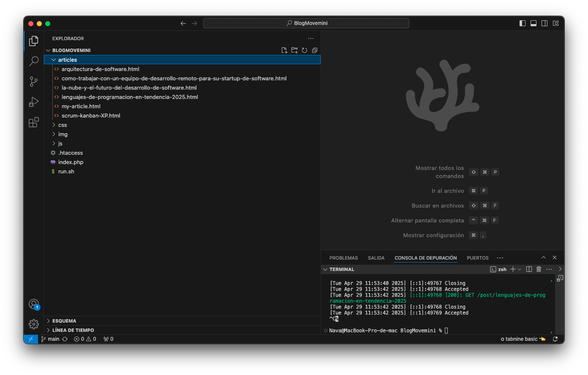The height and width of the screenshot is (375, 588).
Task: Click the /post/lenguajes-de-prog GET log line
Action: pos(437,298)
